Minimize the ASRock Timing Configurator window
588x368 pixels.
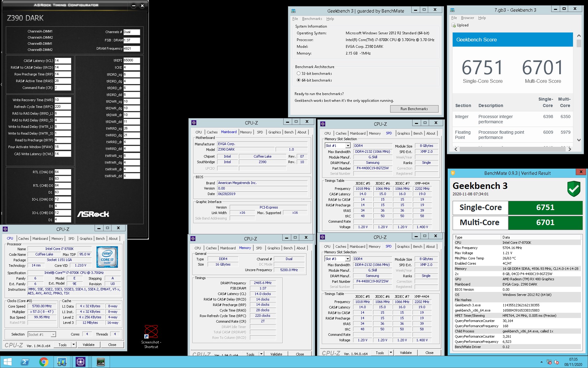134,6
